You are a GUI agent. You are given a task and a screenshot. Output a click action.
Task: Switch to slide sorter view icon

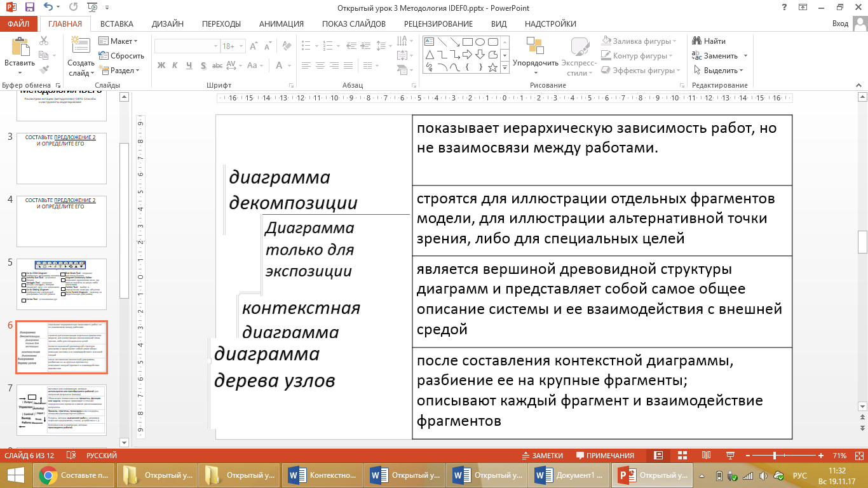pos(681,456)
